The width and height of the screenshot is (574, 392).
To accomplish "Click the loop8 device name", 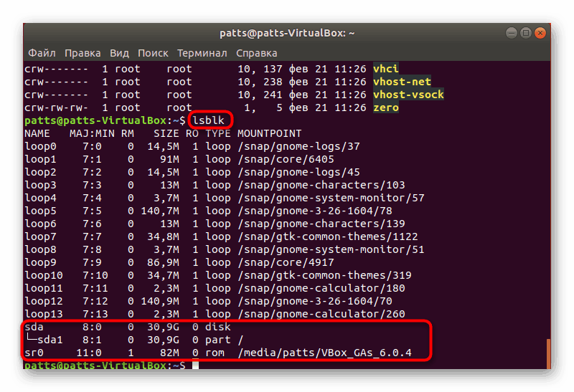I will (40, 249).
